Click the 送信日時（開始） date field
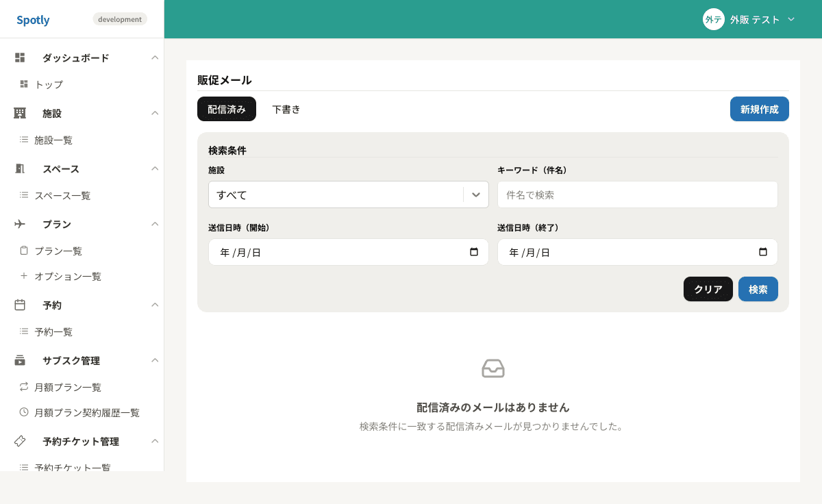The image size is (822, 504). point(349,252)
